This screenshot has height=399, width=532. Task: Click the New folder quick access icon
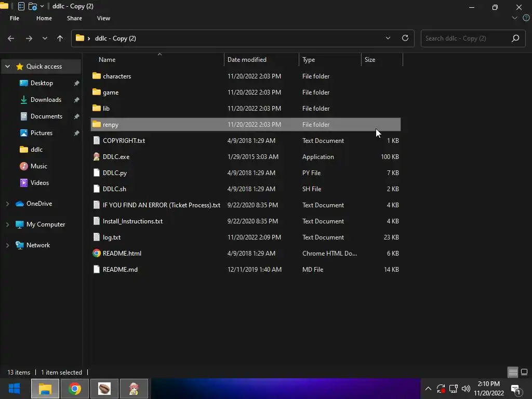pyautogui.click(x=33, y=6)
